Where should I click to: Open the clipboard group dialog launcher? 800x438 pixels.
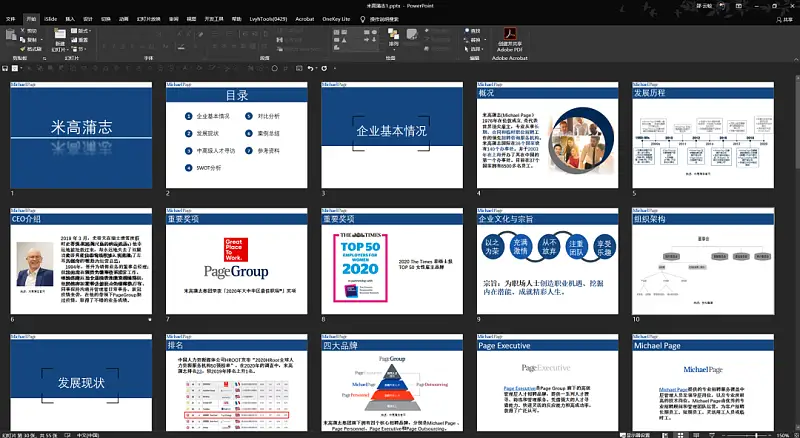pyautogui.click(x=44, y=58)
